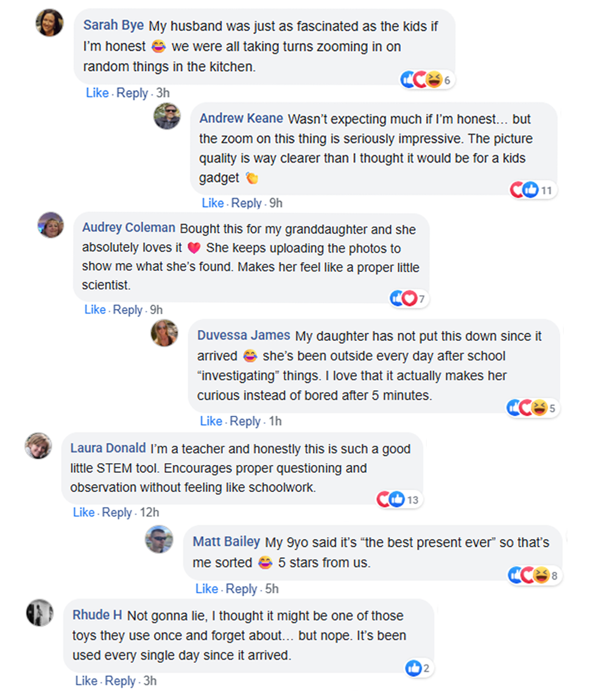Open Laura Donald's profile name link
This screenshot has width=609, height=700.
(108, 449)
